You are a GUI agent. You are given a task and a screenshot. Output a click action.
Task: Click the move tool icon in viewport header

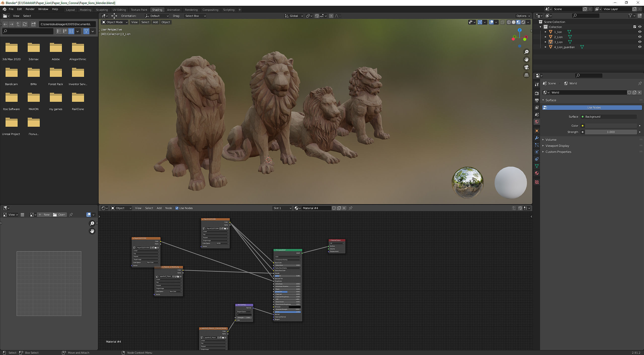pyautogui.click(x=114, y=16)
